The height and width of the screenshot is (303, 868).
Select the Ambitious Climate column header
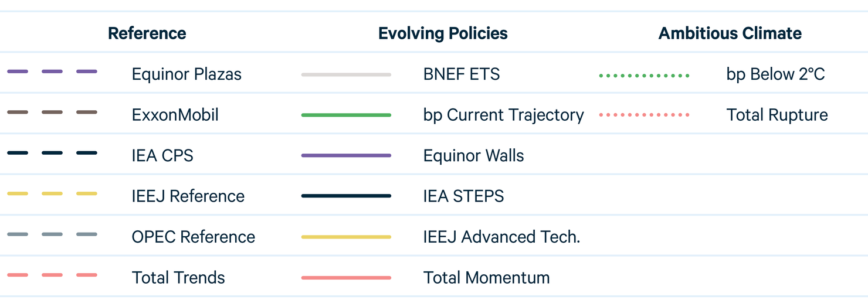[x=730, y=33]
